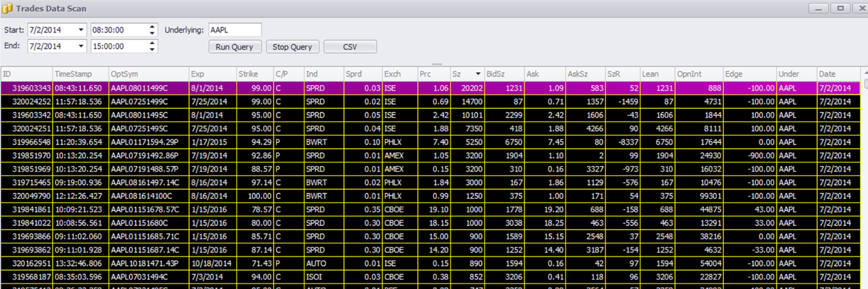The image size is (868, 289).
Task: Click the Start time 08:30:00 field
Action: point(119,29)
